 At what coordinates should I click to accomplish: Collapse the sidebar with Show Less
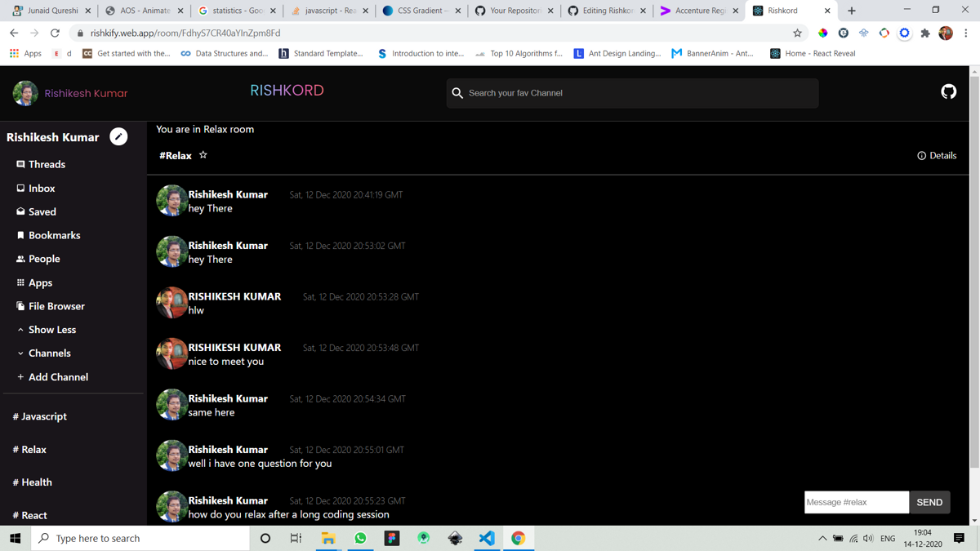[47, 330]
